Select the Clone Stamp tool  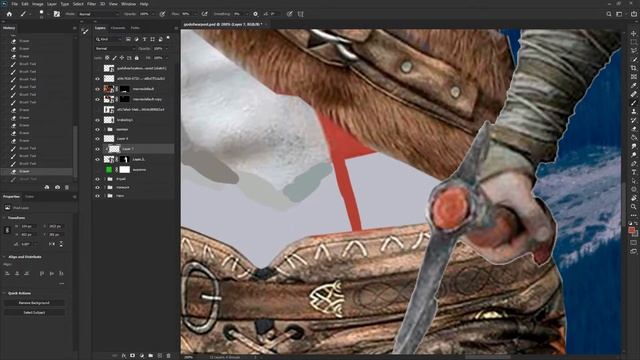tap(633, 111)
